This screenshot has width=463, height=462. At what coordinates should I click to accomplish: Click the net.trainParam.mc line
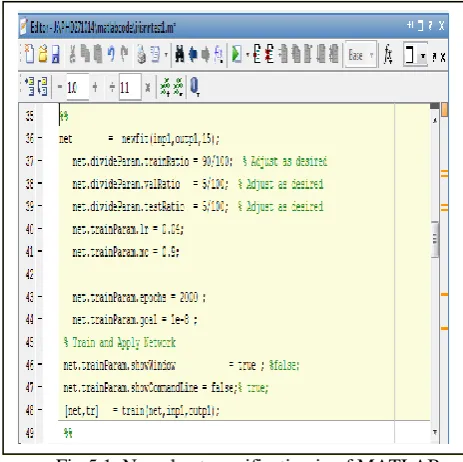126,252
